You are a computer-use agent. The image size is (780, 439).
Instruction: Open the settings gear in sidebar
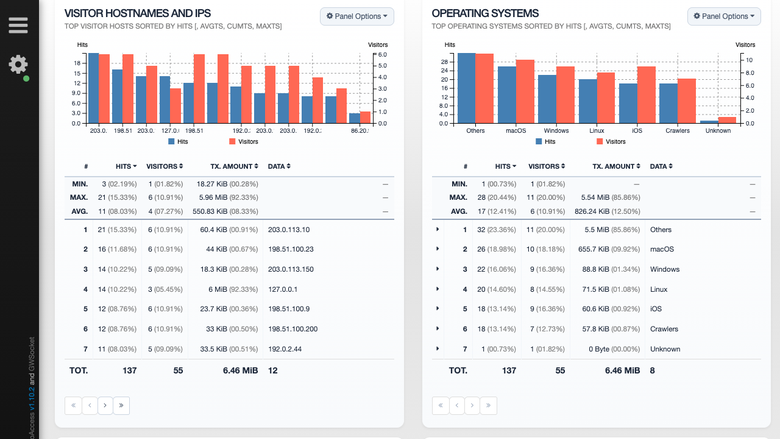coord(18,64)
